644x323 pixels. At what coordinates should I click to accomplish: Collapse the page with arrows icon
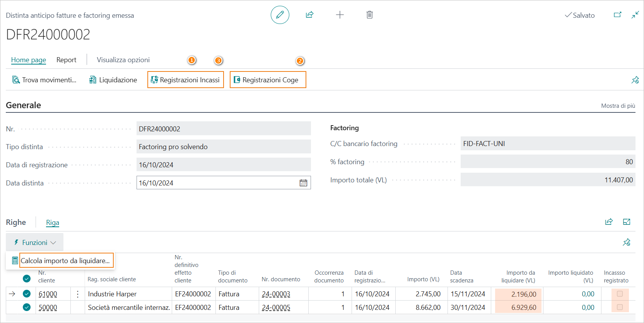click(635, 15)
